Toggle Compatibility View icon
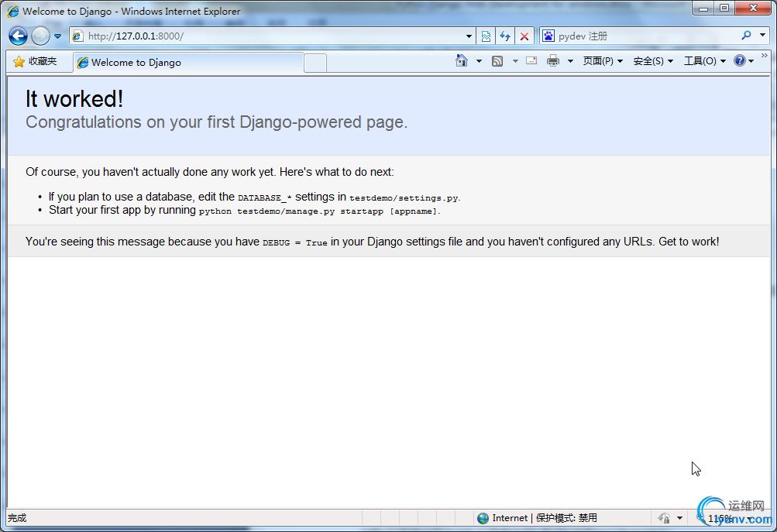This screenshot has width=777, height=532. [486, 36]
